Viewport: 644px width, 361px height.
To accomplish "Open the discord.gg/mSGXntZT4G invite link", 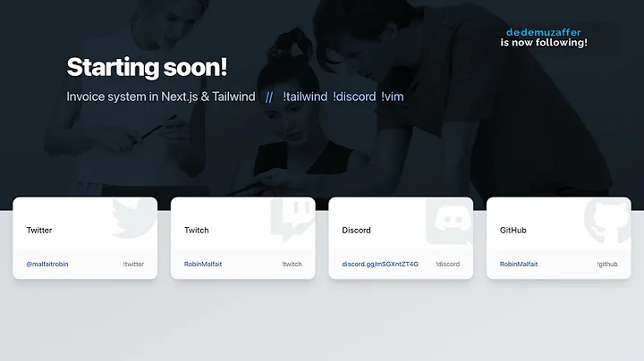I will (x=380, y=264).
